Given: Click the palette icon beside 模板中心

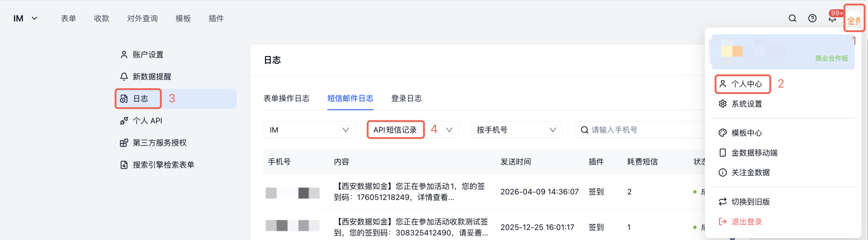Looking at the screenshot, I should pos(723,133).
